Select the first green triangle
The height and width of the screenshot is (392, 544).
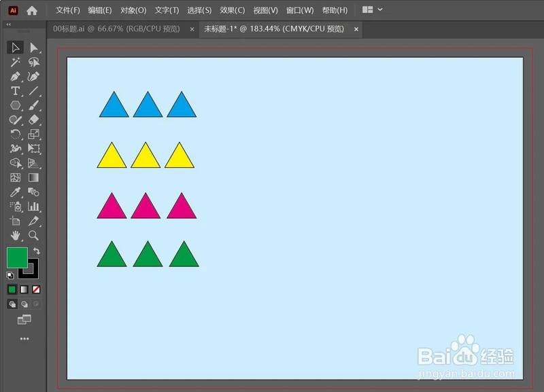(112, 257)
